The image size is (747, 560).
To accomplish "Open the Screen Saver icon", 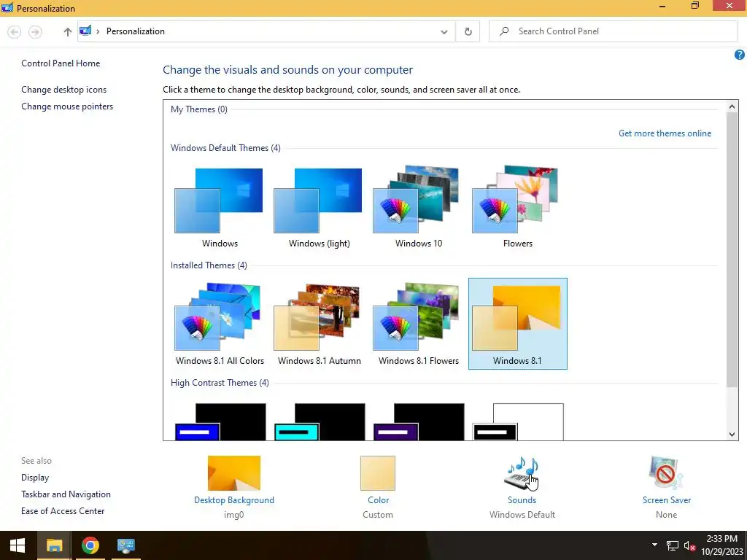I will tap(666, 473).
